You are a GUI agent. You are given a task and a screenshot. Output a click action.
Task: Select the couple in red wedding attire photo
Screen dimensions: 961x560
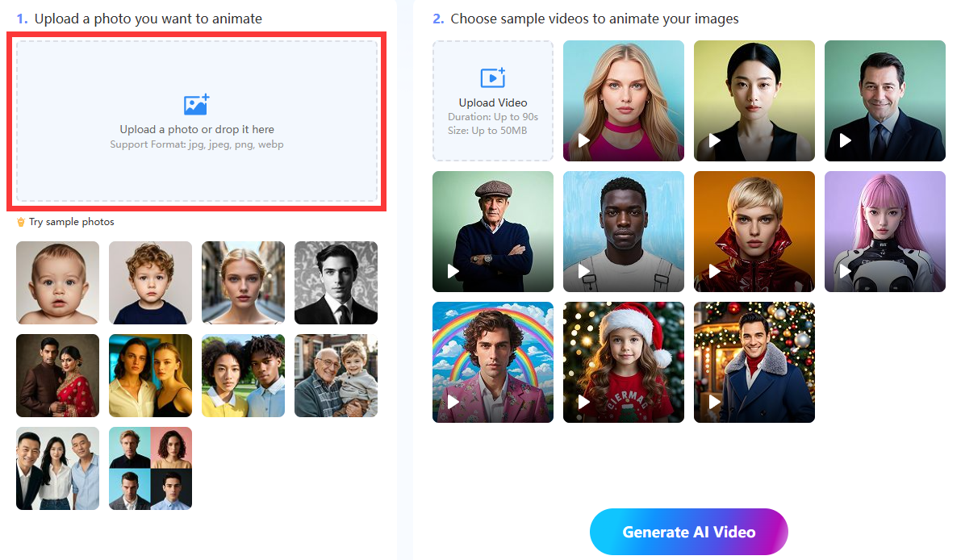click(57, 375)
